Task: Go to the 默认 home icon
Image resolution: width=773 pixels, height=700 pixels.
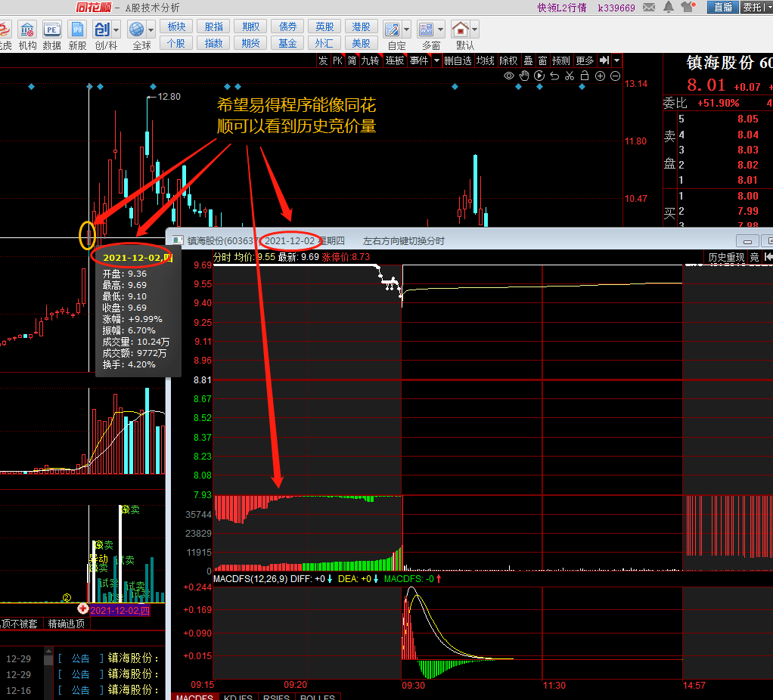Action: click(x=461, y=30)
